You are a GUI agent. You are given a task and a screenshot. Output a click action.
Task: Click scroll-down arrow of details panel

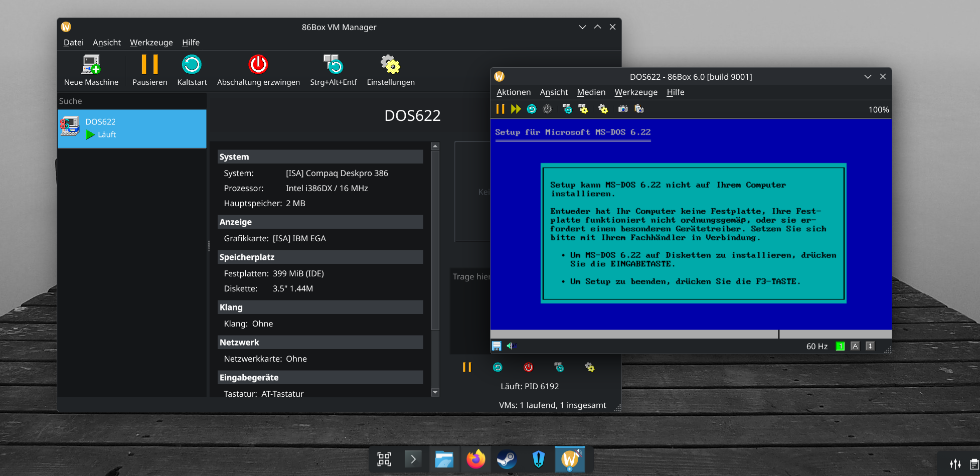(435, 392)
